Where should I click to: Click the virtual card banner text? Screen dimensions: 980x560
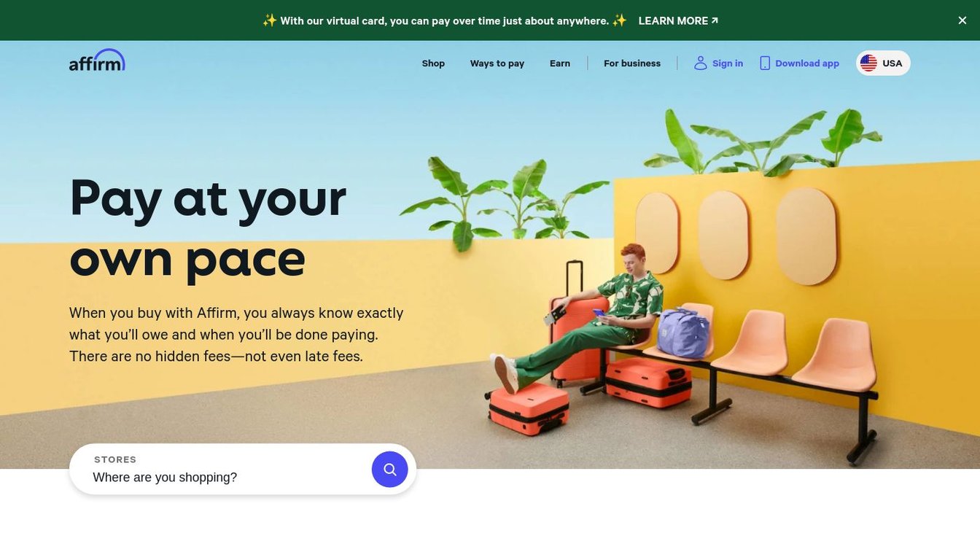444,20
